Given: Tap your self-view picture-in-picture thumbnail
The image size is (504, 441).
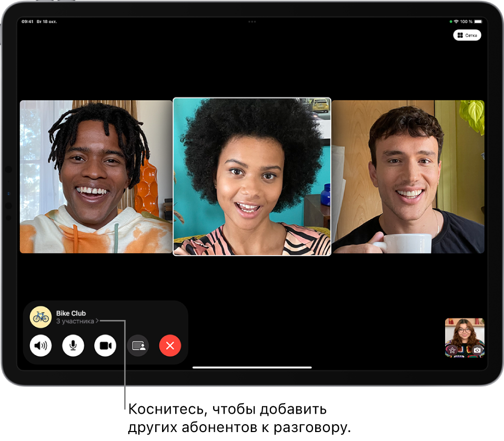Looking at the screenshot, I should [463, 337].
